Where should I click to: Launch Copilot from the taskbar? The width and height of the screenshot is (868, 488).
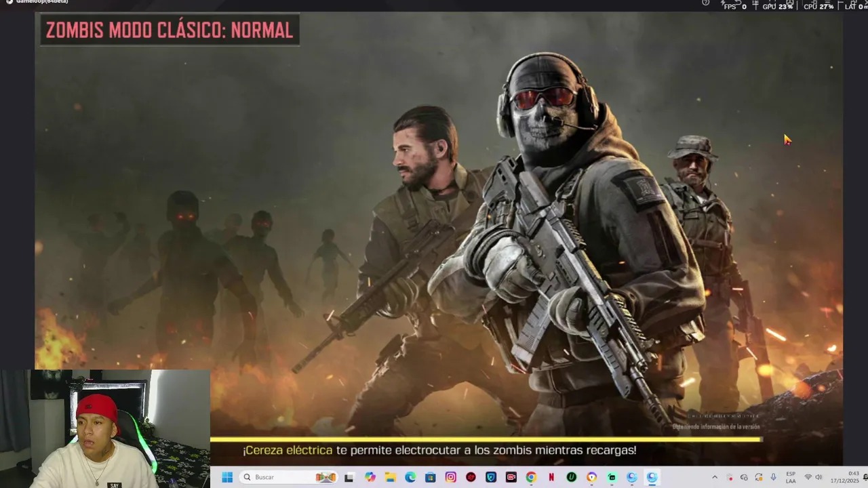point(370,477)
